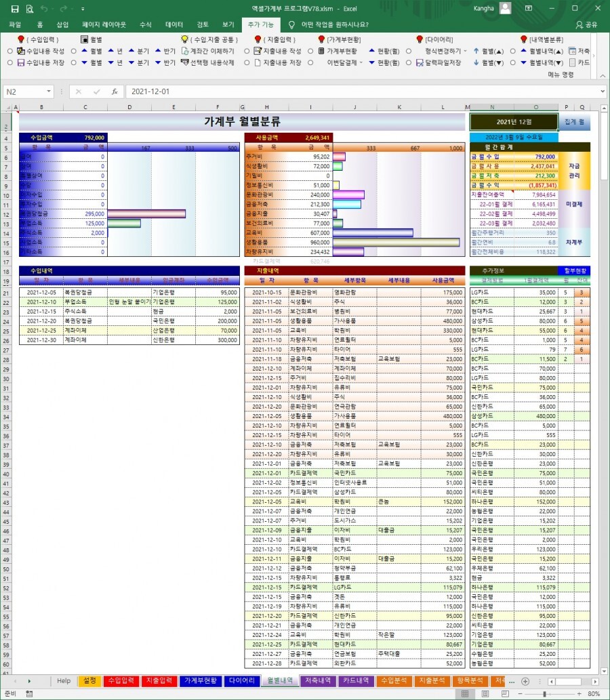Click the 2021년 12월 date cell
The height and width of the screenshot is (700, 610).
coord(514,122)
